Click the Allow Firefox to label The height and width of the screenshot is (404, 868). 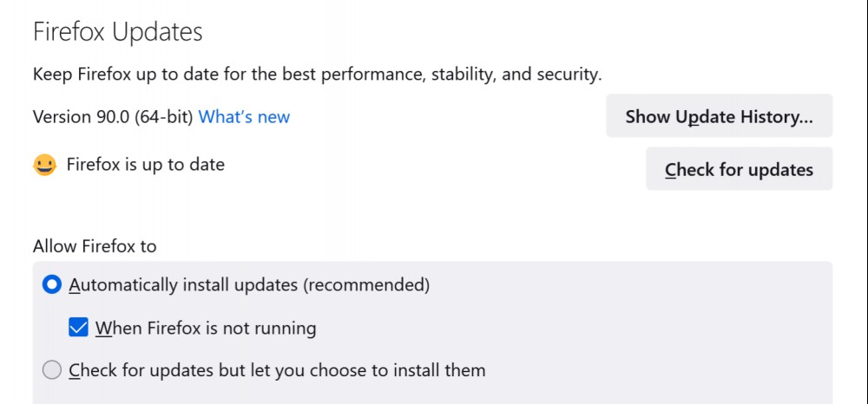click(x=95, y=246)
